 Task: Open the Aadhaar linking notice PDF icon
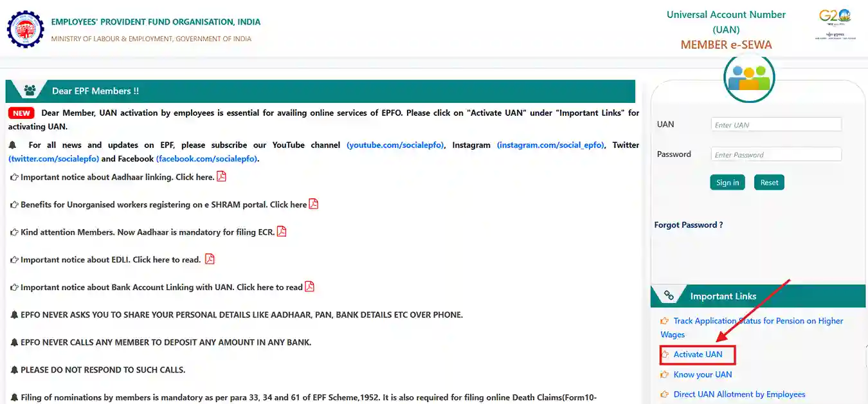221,176
